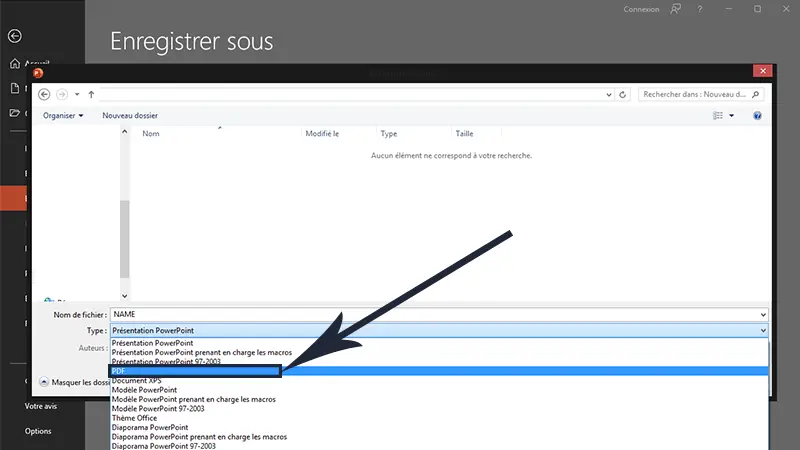Click the back arrow in PowerPoint backstage
This screenshot has height=450, width=800.
click(x=15, y=36)
